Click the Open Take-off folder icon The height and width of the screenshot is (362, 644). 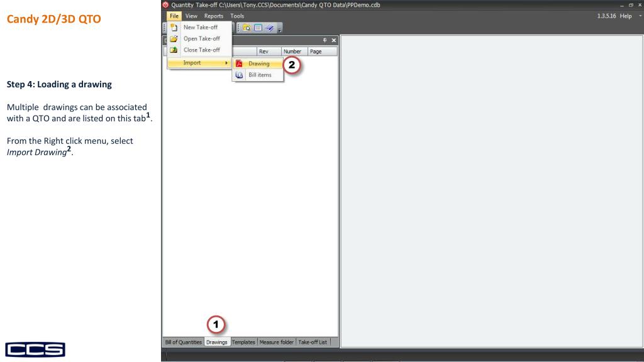click(174, 38)
